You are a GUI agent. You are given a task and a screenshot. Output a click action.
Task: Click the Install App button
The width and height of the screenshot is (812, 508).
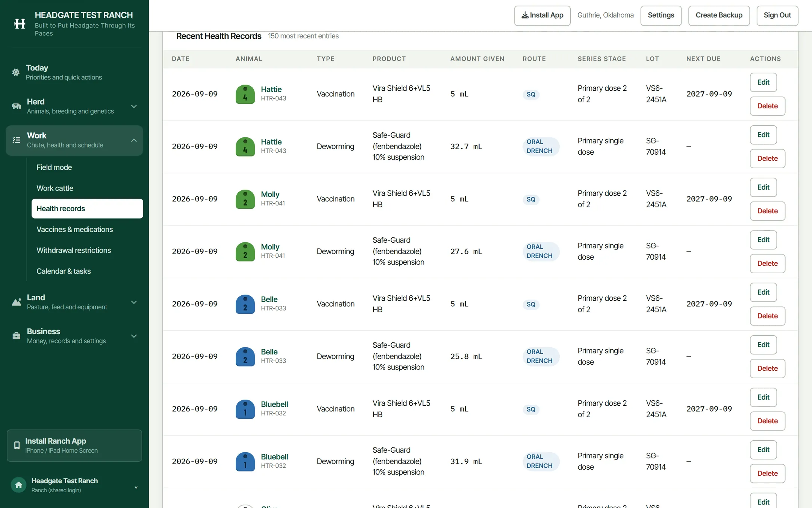(542, 15)
